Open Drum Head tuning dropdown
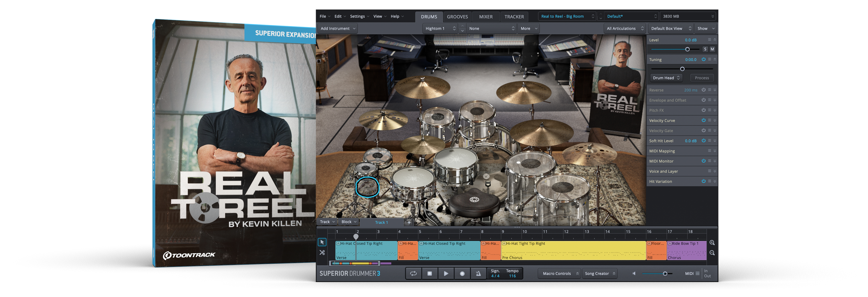This screenshot has width=868, height=297. pyautogui.click(x=666, y=78)
